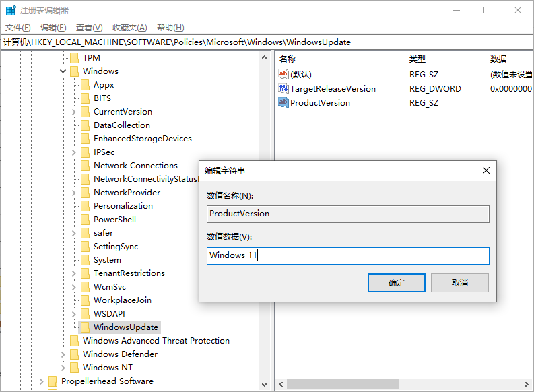
Task: Click the WSDAPI folder icon
Action: click(x=85, y=314)
